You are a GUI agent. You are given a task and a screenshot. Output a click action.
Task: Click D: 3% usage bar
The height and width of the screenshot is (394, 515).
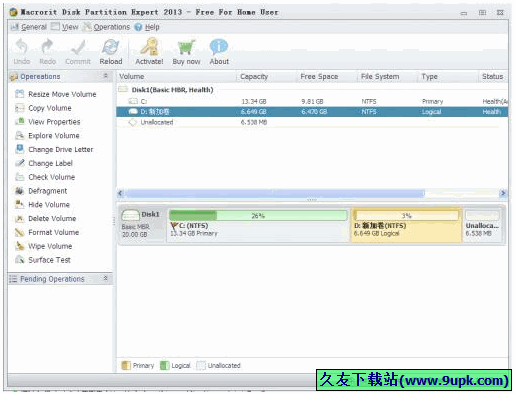tap(406, 215)
